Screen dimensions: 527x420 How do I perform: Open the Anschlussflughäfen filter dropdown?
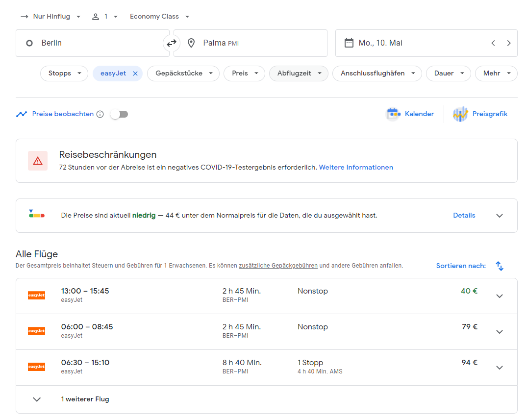(x=377, y=74)
